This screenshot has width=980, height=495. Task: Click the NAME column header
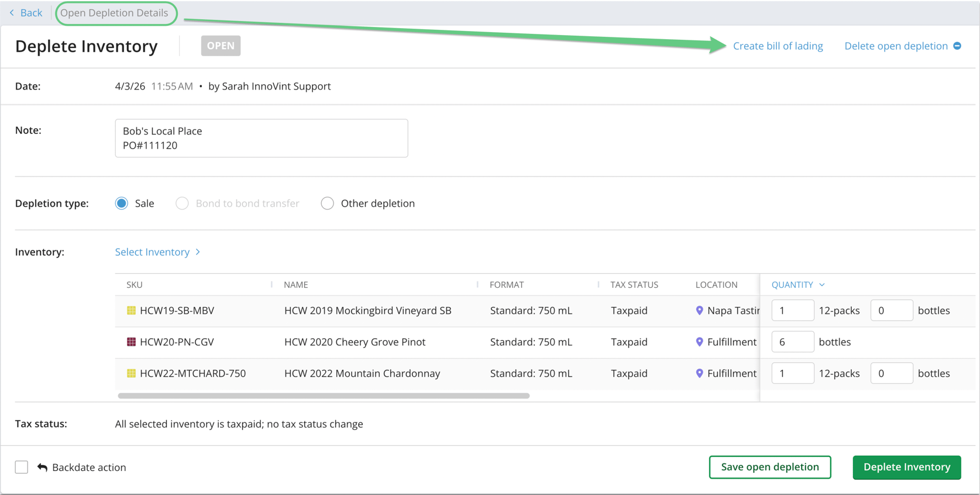[x=296, y=285]
